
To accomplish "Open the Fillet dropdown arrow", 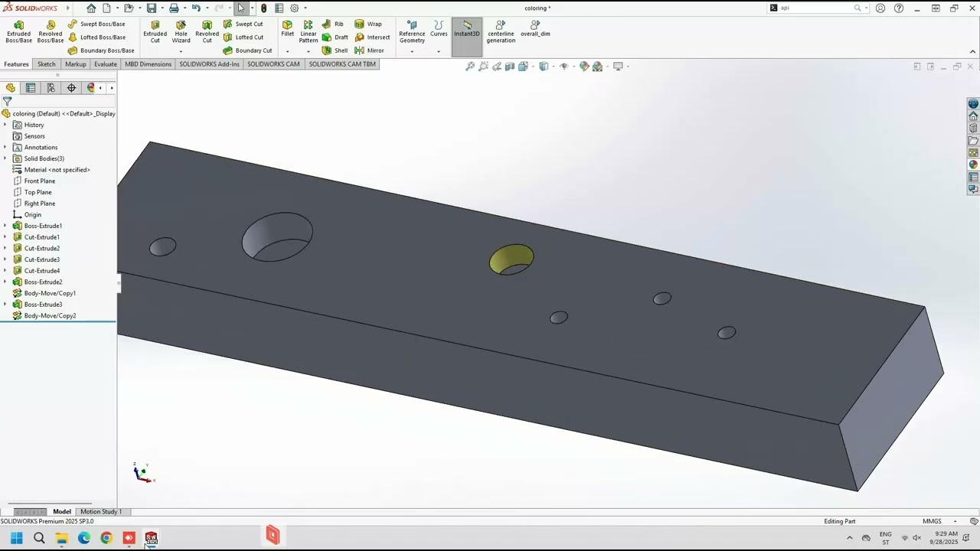I will coord(287,51).
